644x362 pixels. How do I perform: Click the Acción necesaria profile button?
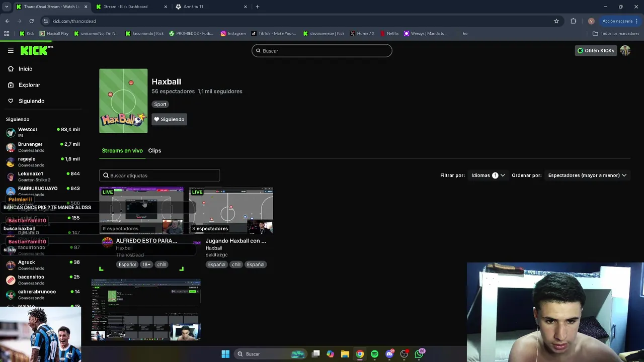pyautogui.click(x=613, y=21)
